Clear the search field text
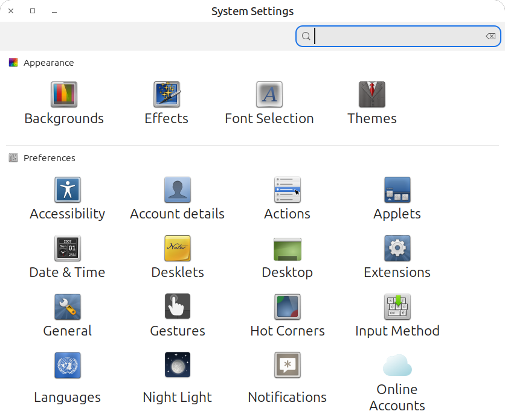Screen dimensions: 505x420 491,36
